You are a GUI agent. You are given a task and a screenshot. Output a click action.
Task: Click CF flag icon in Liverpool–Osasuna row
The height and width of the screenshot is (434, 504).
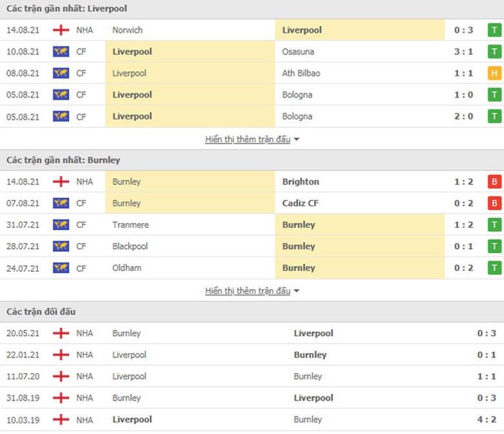click(61, 52)
